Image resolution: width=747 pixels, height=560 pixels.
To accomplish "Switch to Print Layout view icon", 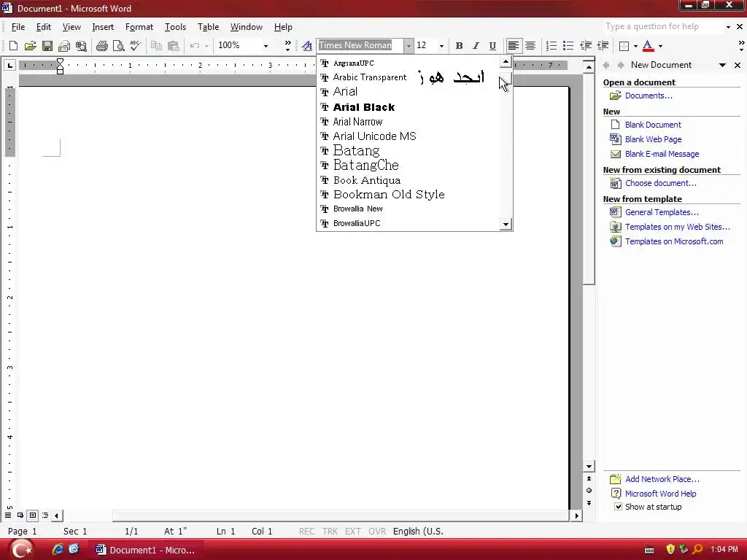I will 33,516.
